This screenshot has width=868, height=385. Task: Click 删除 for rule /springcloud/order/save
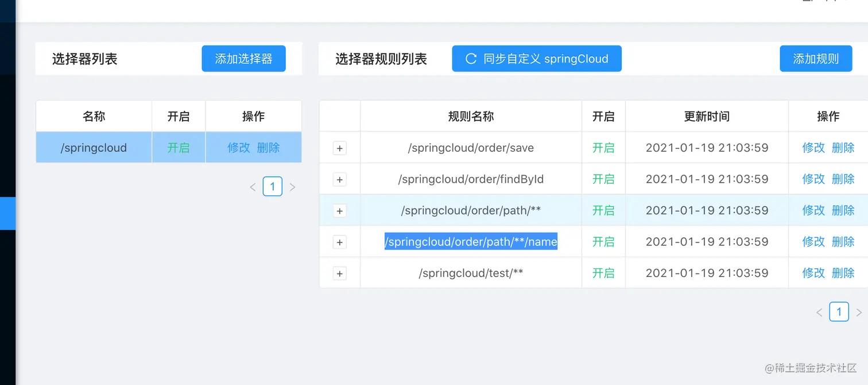(843, 148)
